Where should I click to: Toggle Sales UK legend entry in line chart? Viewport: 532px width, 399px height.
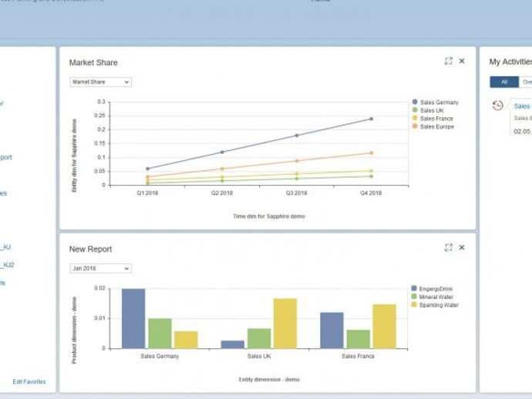(x=428, y=110)
